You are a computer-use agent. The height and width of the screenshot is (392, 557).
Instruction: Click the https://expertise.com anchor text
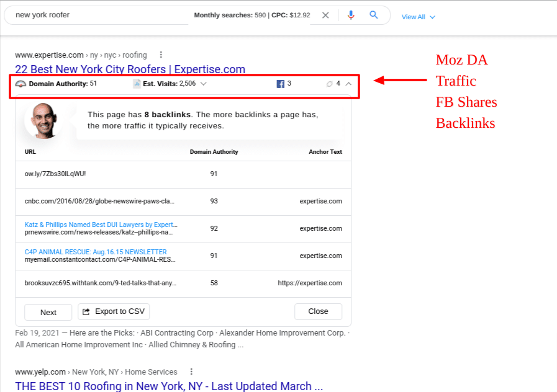[310, 283]
